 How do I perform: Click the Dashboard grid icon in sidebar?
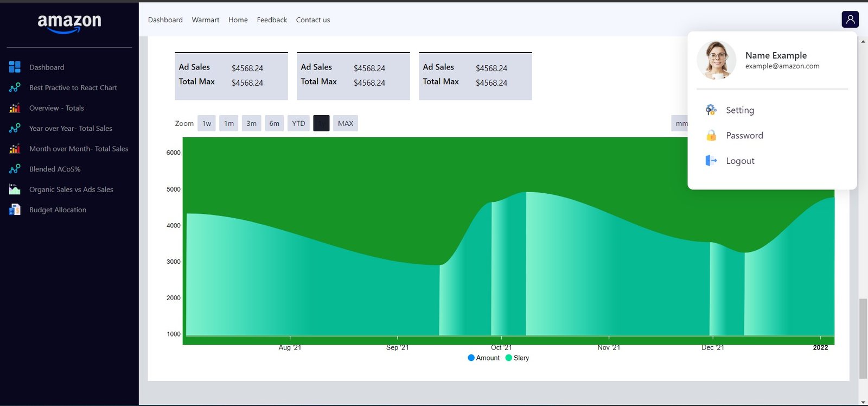(x=15, y=67)
